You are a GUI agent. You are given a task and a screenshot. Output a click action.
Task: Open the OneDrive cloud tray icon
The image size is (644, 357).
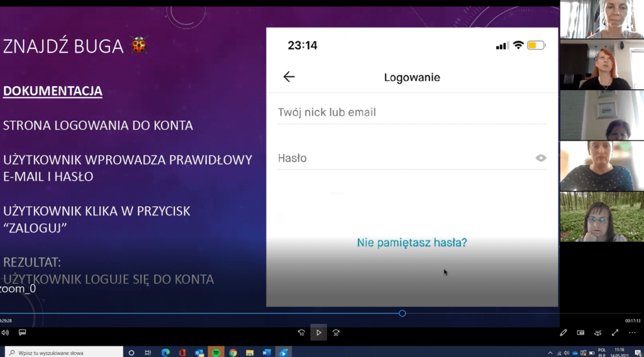[x=575, y=353]
